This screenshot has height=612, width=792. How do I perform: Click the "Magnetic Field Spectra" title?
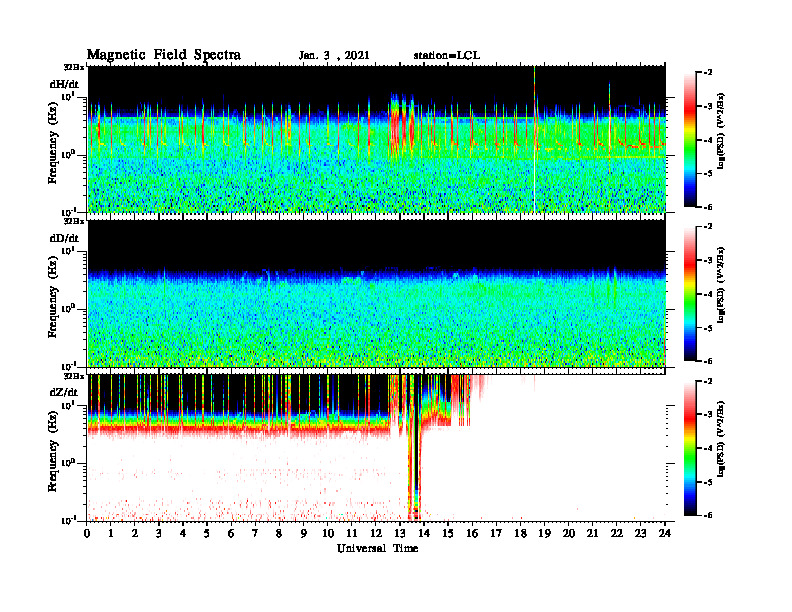click(x=164, y=55)
